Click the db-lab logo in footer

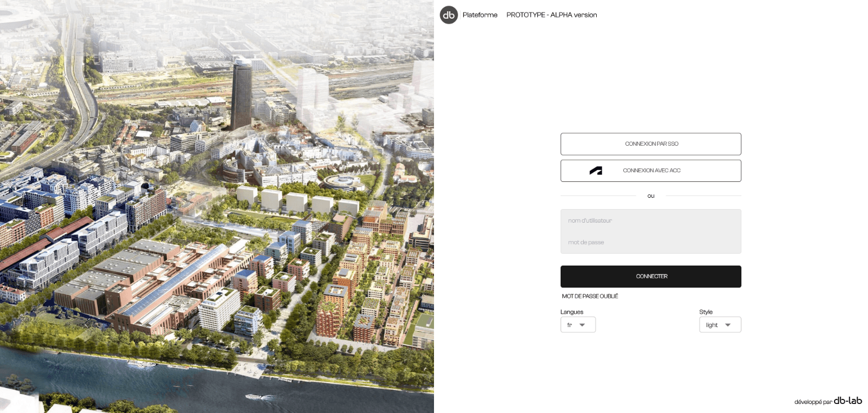(848, 401)
